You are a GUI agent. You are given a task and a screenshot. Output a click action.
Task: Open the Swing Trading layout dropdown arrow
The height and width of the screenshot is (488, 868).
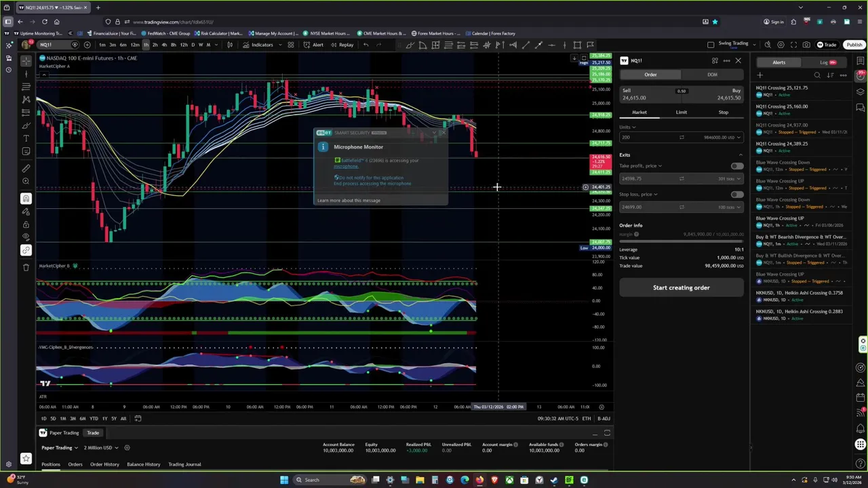click(x=753, y=45)
